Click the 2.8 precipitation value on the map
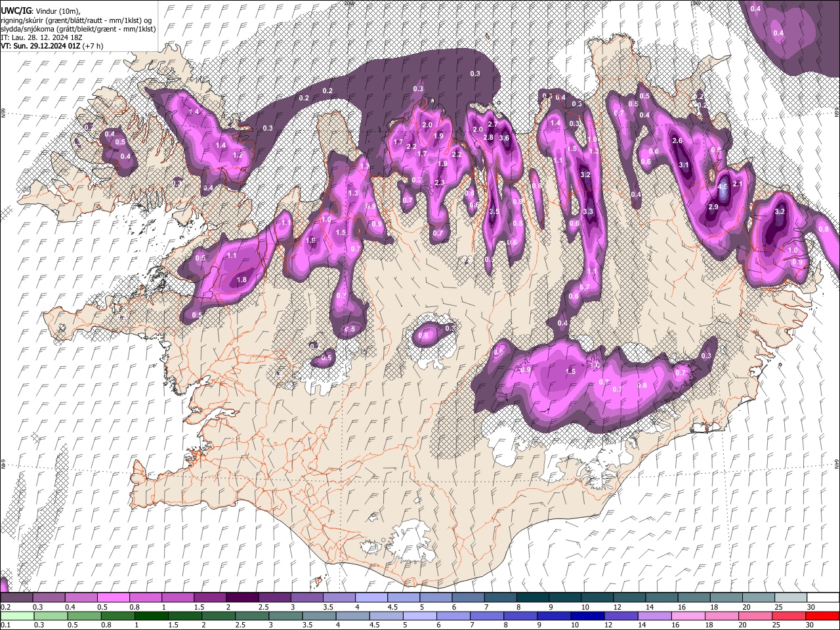 (x=488, y=137)
